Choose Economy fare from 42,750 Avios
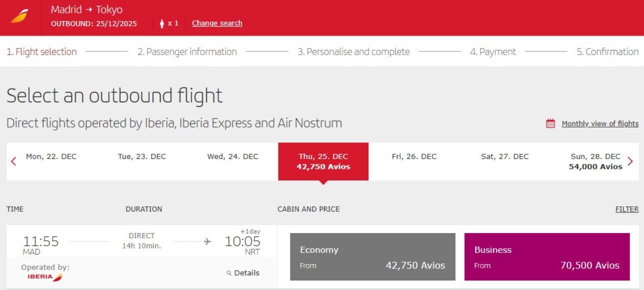 [x=372, y=257]
